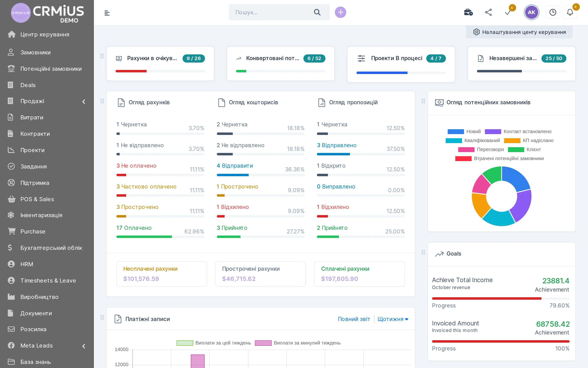Collapse sidebar with hamburger menu icon
588x368 pixels.
tap(107, 13)
